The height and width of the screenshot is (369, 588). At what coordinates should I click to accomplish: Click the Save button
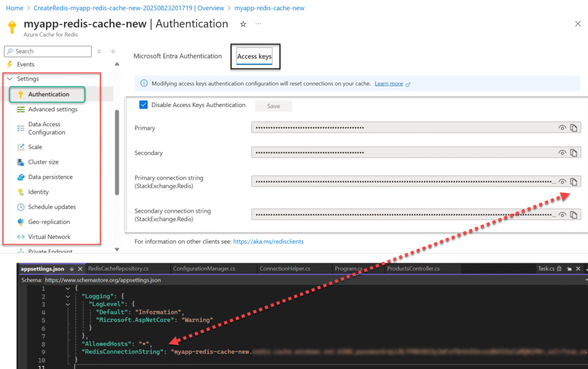(x=273, y=106)
